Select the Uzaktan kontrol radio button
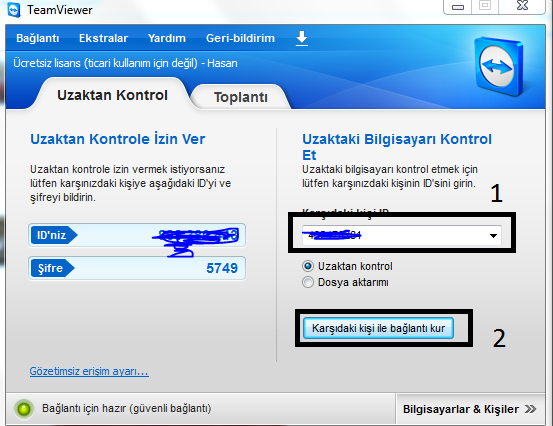This screenshot has height=426, width=553. pyautogui.click(x=308, y=266)
